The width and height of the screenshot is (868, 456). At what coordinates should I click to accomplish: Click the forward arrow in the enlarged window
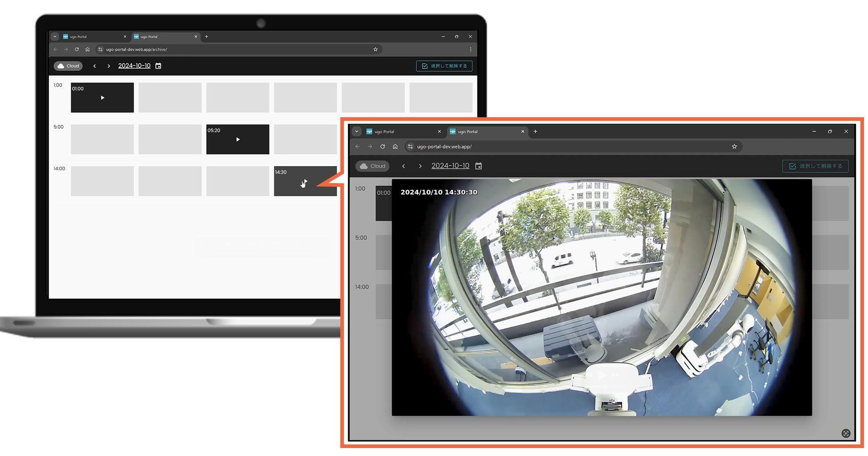[370, 147]
